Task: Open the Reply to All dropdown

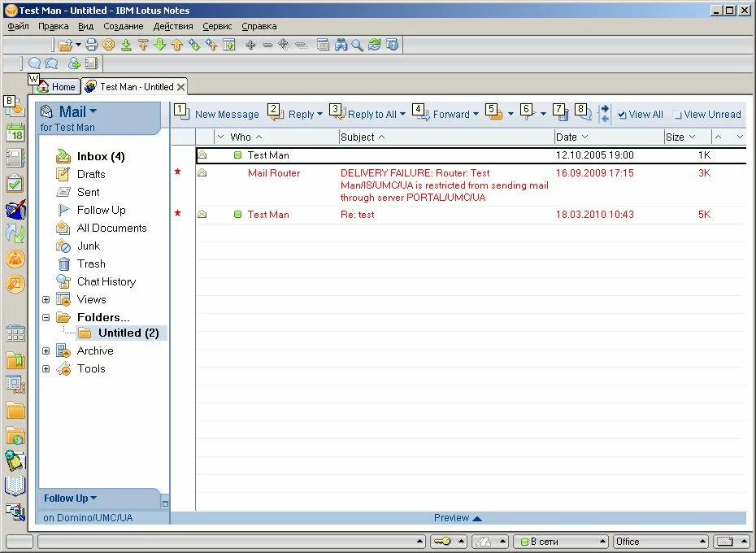Action: pyautogui.click(x=402, y=115)
